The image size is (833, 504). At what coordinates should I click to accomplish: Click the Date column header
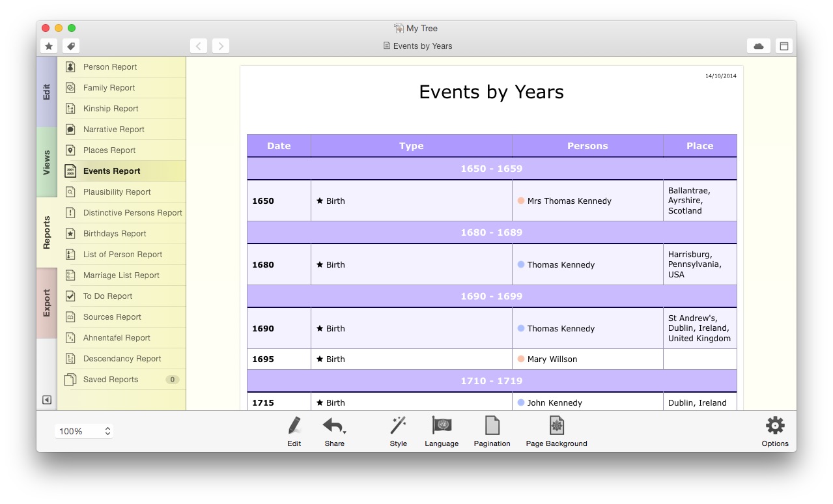click(x=279, y=146)
